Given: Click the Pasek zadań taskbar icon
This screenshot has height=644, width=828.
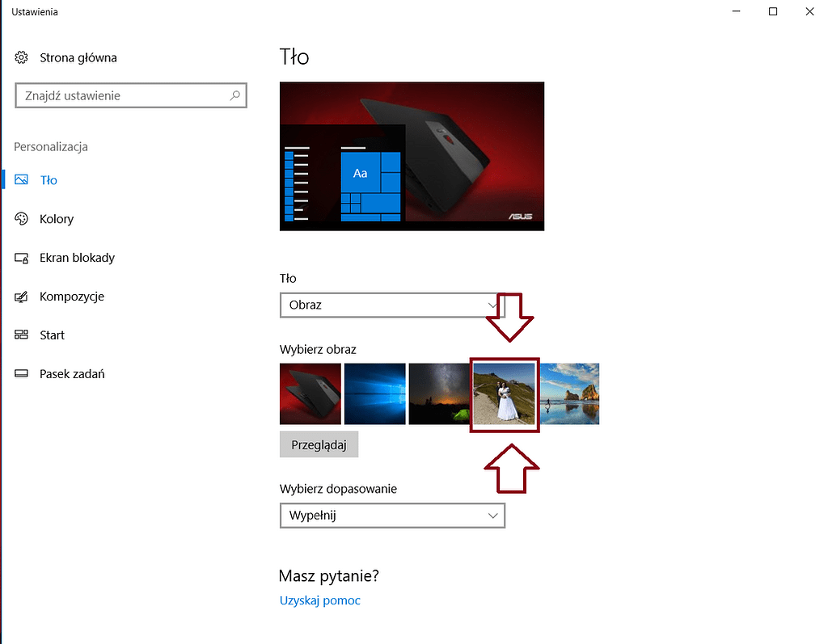Looking at the screenshot, I should (21, 373).
